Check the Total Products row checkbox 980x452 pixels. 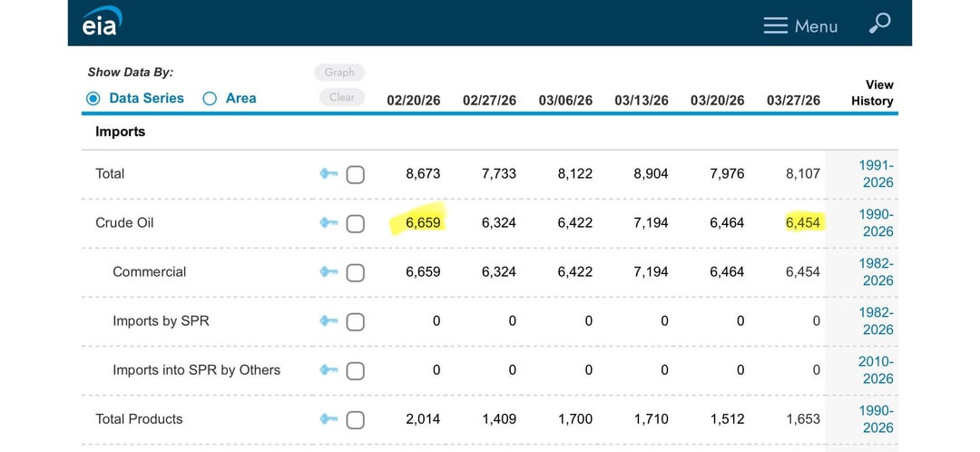356,419
